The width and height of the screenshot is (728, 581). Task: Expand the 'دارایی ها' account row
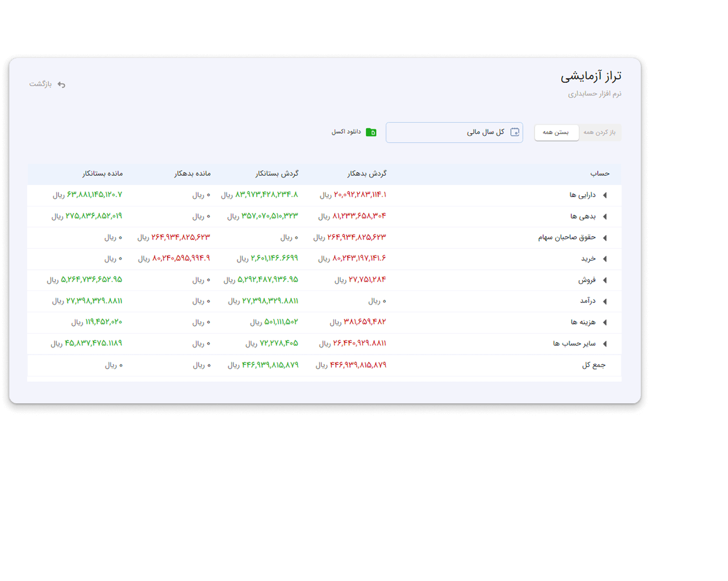coord(605,195)
